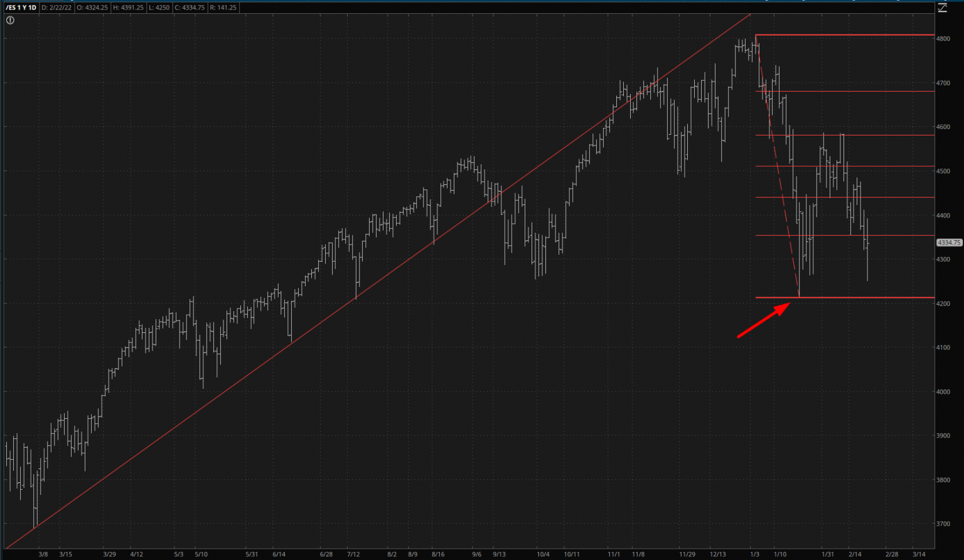Click the 5/3 date axis label
This screenshot has width=964, height=560.
pyautogui.click(x=179, y=554)
